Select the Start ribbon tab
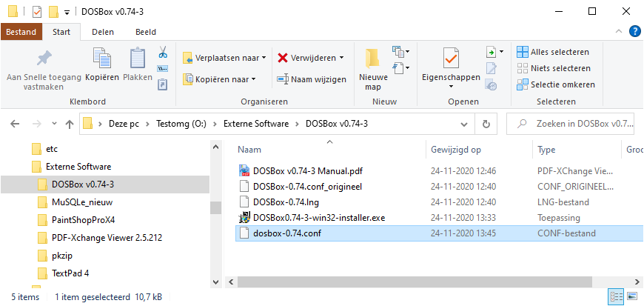Screen dimensions: 644x306 pyautogui.click(x=61, y=32)
